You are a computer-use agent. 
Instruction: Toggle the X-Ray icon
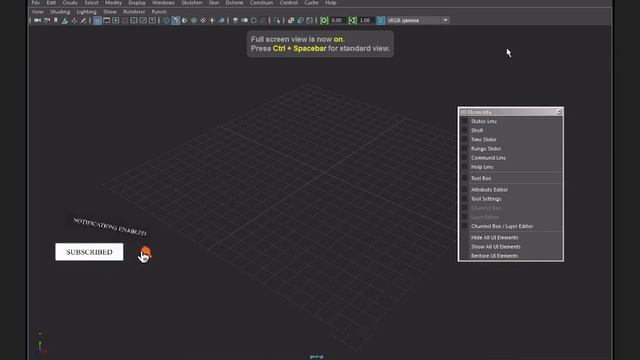tap(291, 20)
